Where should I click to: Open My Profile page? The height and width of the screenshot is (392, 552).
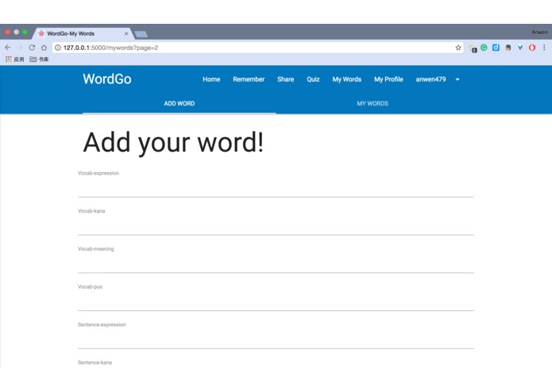tap(388, 79)
